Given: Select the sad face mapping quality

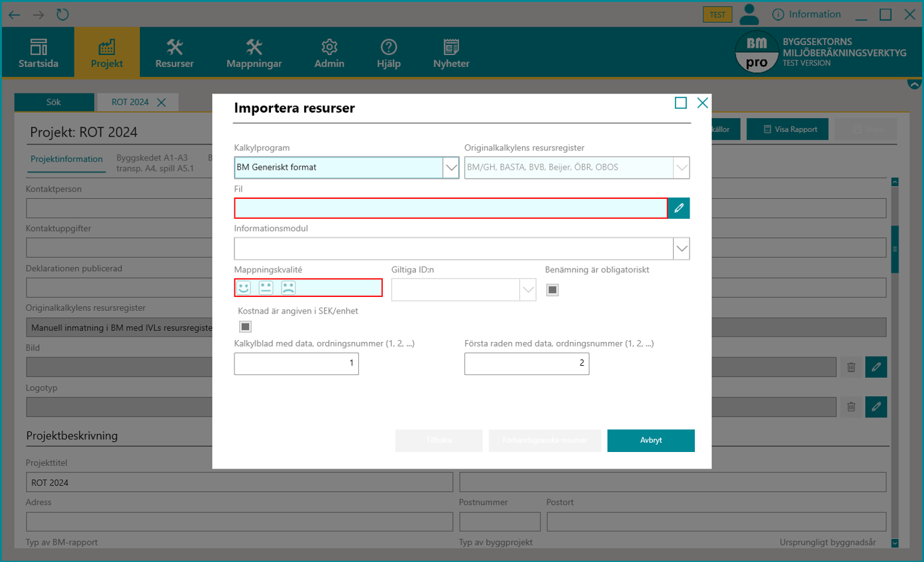Looking at the screenshot, I should (288, 288).
